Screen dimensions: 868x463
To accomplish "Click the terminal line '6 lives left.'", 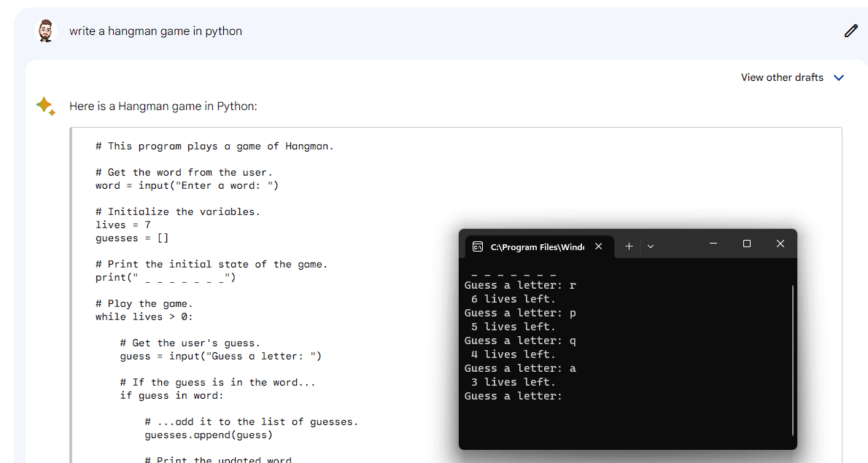I will pos(514,299).
